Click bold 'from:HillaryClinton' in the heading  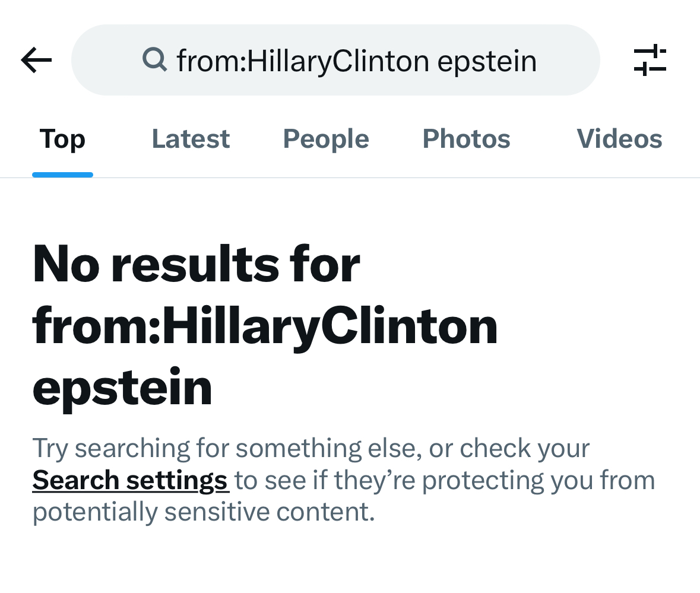265,326
